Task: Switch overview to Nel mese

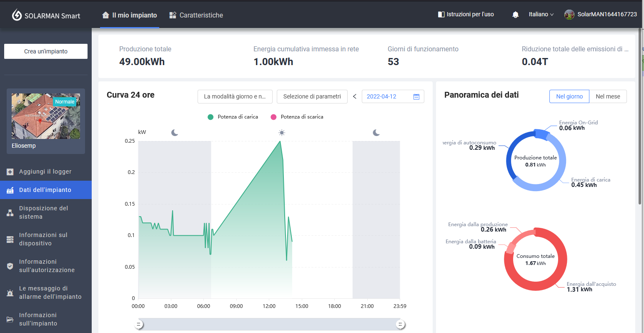Action: [x=608, y=96]
